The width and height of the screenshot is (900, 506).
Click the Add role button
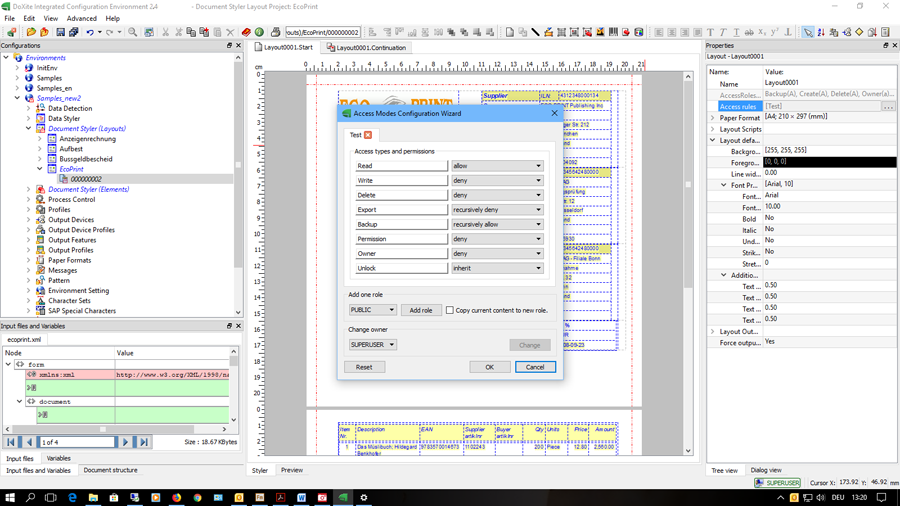click(x=421, y=310)
